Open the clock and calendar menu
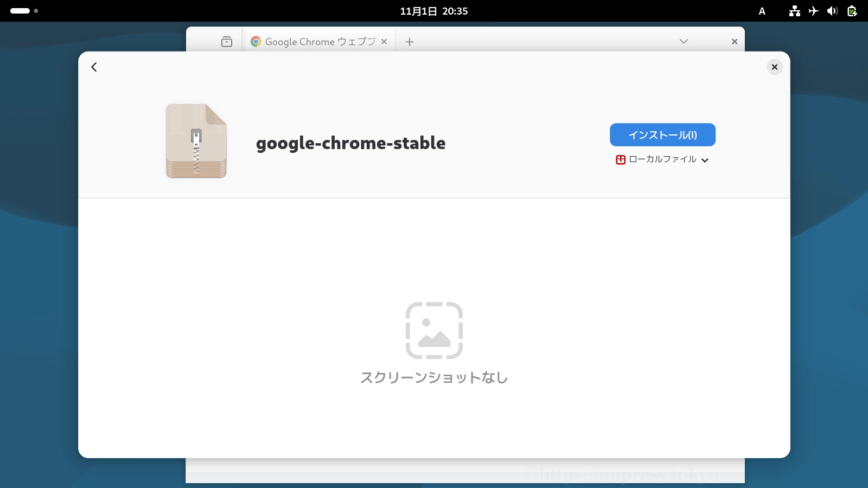The height and width of the screenshot is (488, 868). 434,11
